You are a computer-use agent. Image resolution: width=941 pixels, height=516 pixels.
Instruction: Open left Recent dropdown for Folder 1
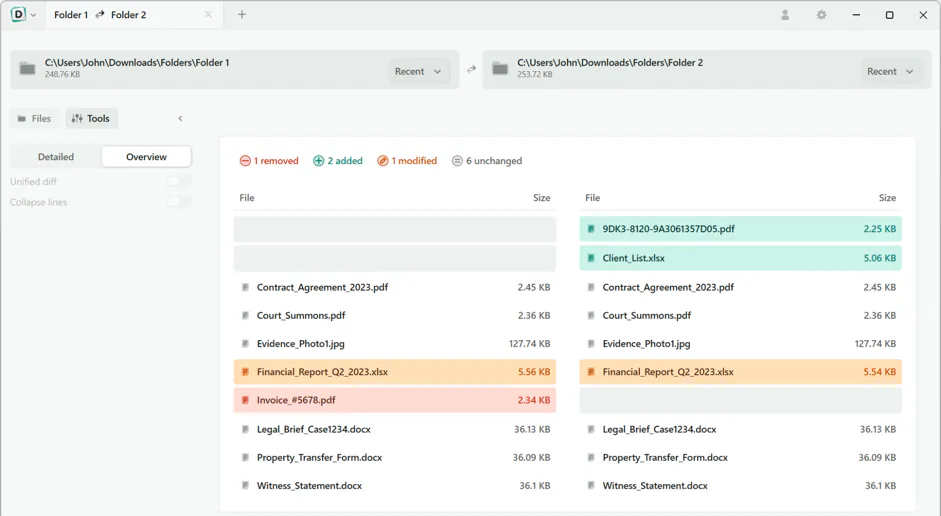[418, 71]
